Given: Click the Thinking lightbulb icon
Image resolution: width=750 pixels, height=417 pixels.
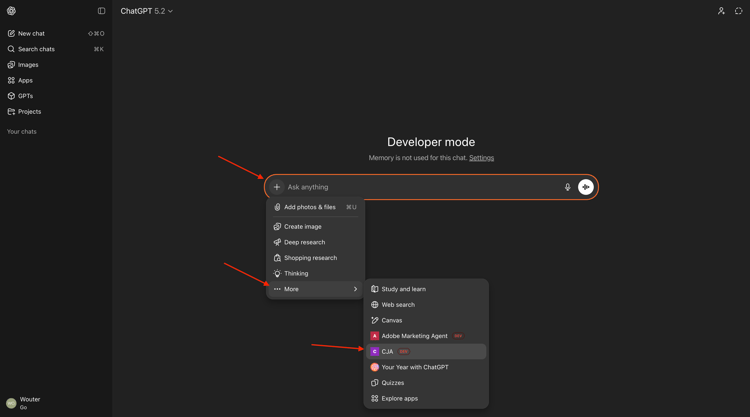Looking at the screenshot, I should 277,274.
